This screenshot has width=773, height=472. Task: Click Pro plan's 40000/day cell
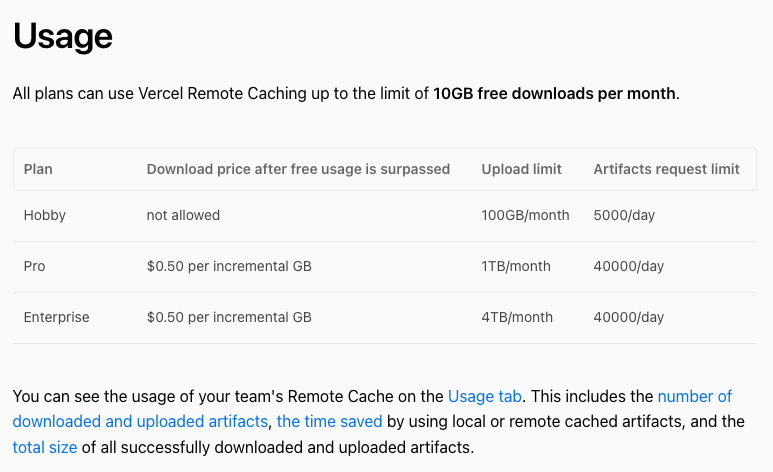coord(629,266)
